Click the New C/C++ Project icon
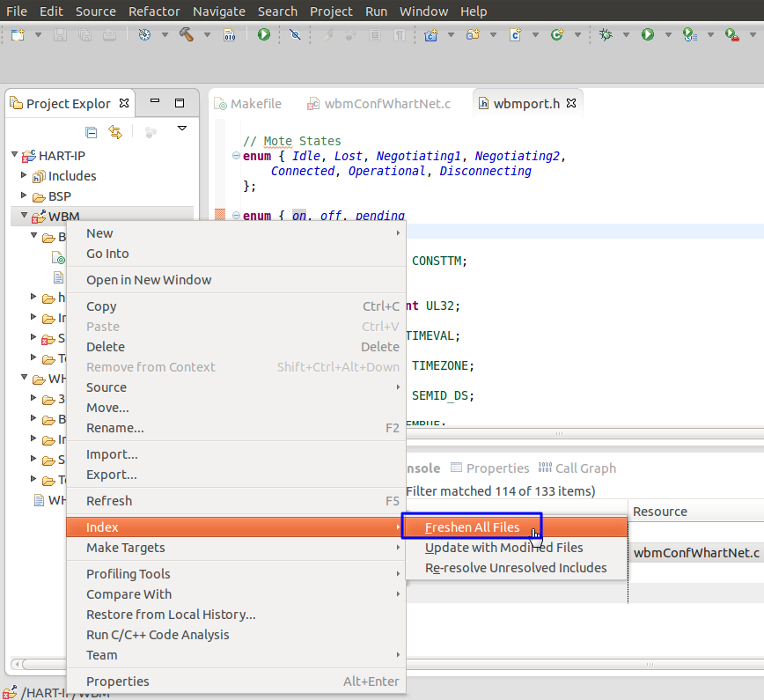 [x=431, y=35]
